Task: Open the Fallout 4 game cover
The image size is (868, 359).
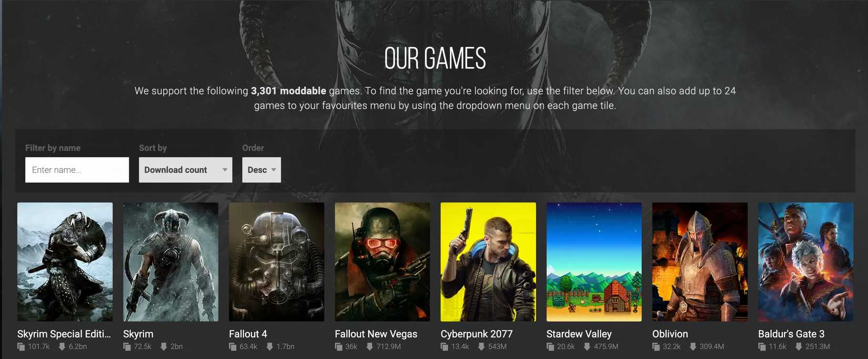Action: [277, 262]
